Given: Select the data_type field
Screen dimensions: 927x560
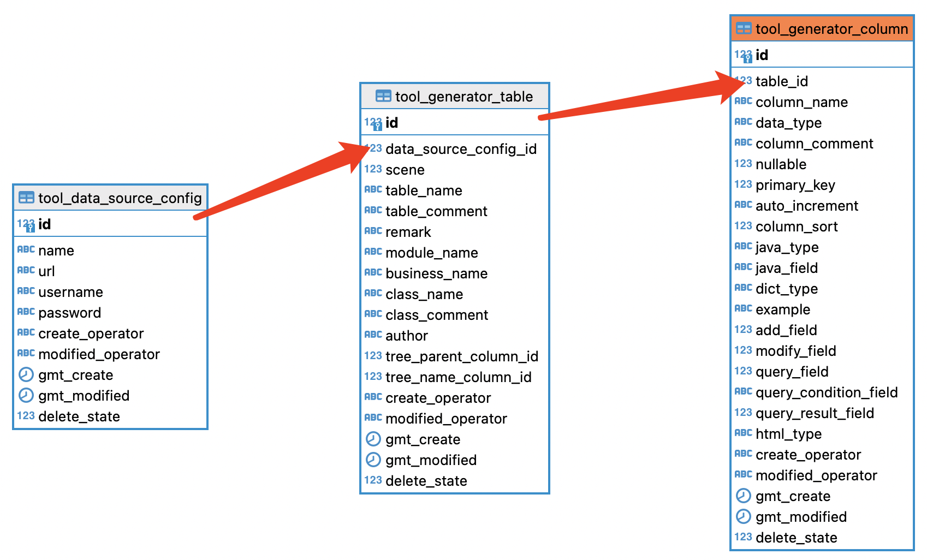Looking at the screenshot, I should [x=789, y=123].
